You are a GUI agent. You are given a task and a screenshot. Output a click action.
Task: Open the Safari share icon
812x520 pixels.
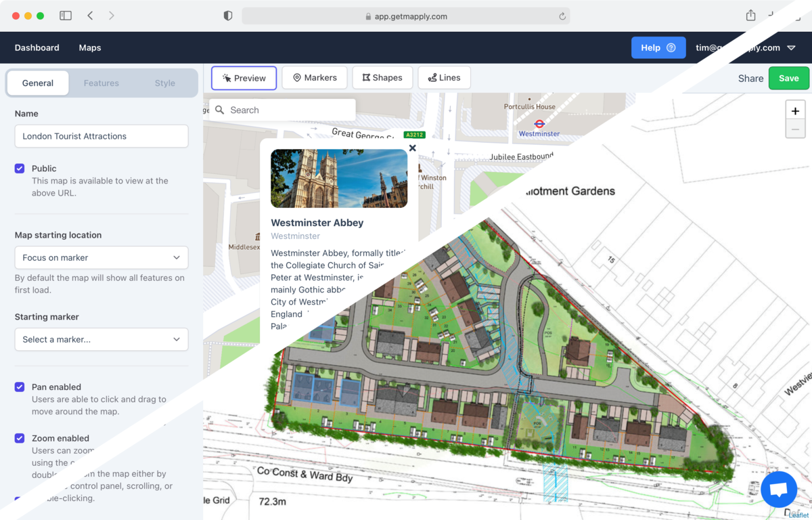pos(750,15)
